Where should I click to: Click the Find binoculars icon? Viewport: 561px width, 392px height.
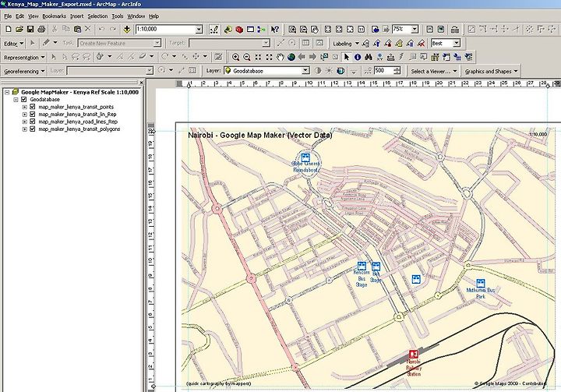point(369,57)
